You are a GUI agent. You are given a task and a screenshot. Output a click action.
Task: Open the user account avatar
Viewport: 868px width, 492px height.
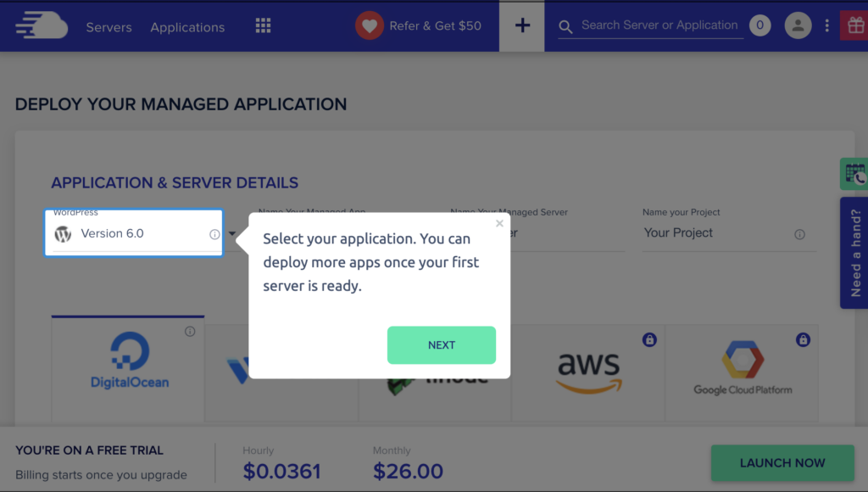click(x=798, y=25)
